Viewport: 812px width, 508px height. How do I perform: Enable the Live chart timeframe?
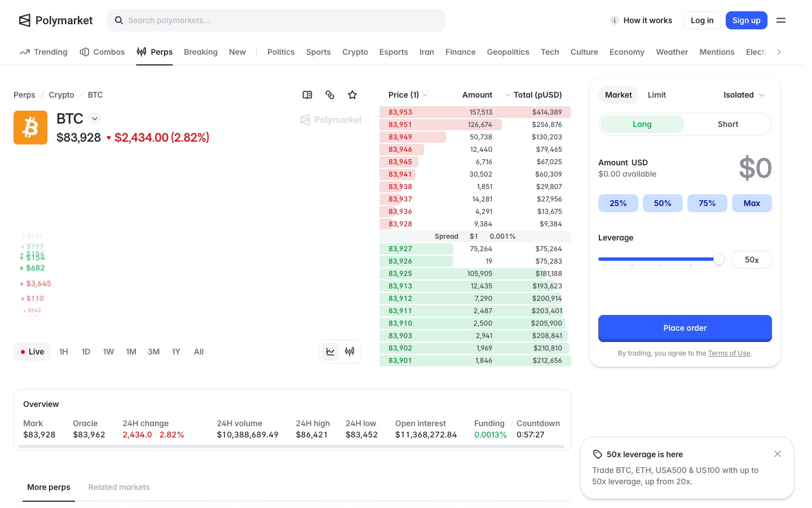[x=32, y=352]
